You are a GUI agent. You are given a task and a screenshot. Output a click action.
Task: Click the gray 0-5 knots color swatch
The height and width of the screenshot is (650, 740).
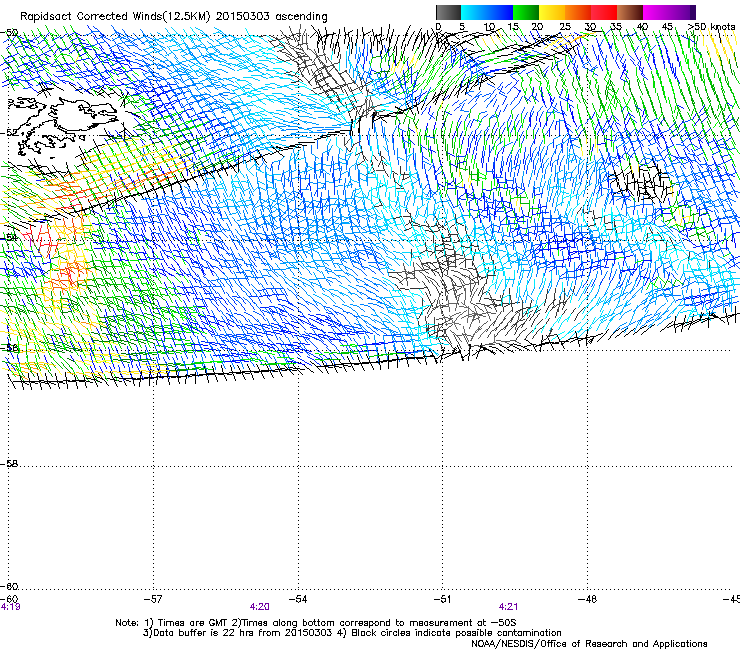click(x=448, y=12)
